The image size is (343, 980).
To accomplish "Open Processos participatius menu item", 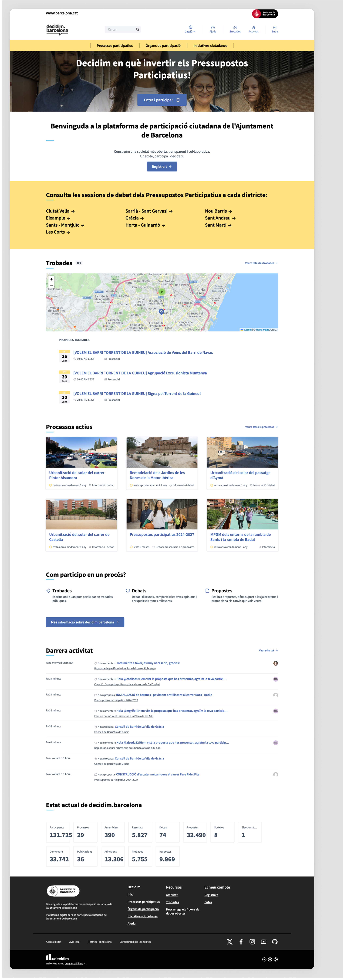I will coord(115,45).
